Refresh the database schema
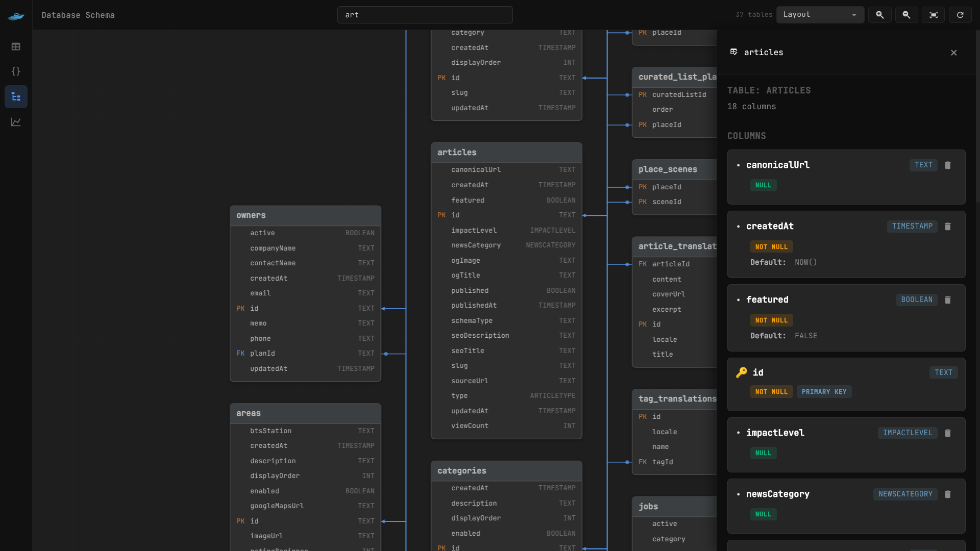980x551 pixels. pyautogui.click(x=960, y=15)
